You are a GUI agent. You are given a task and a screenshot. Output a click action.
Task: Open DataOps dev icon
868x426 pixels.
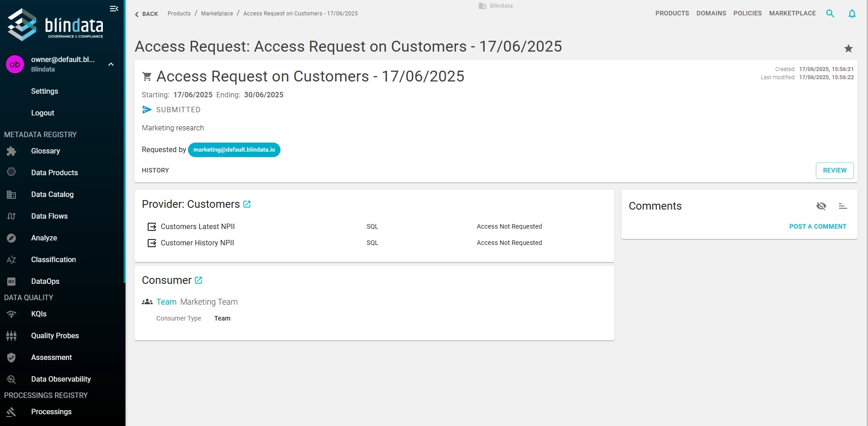[11, 282]
